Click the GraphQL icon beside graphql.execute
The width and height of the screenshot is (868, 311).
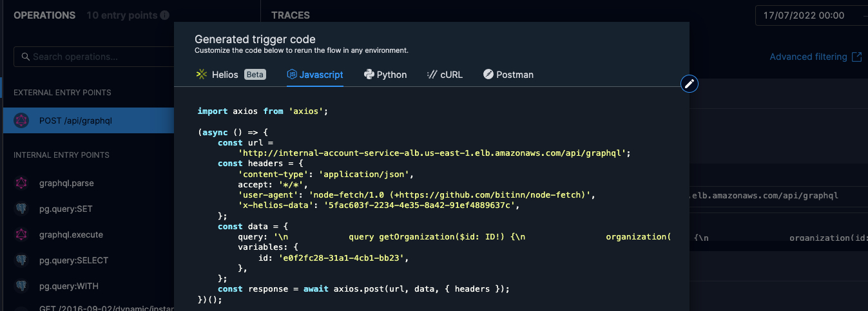tap(21, 235)
